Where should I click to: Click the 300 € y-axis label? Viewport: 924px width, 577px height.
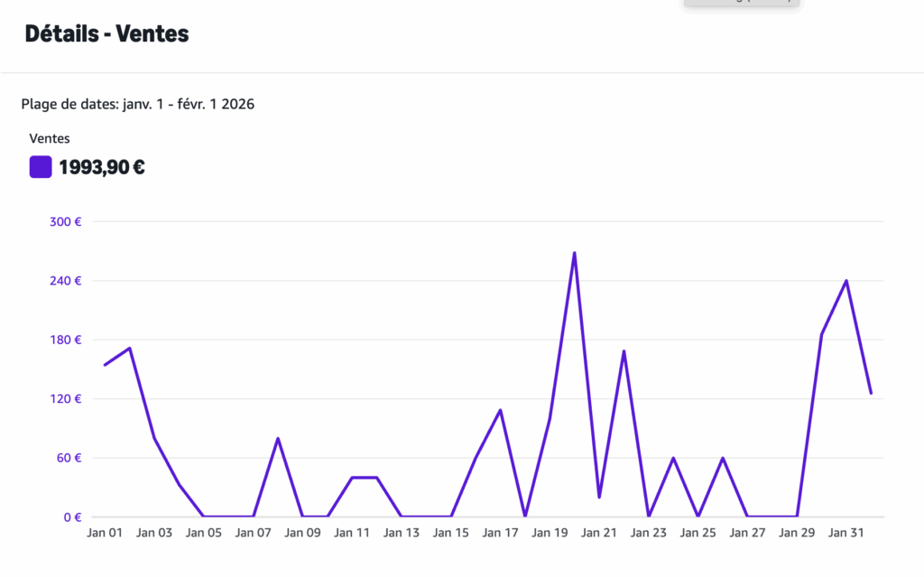click(x=64, y=221)
